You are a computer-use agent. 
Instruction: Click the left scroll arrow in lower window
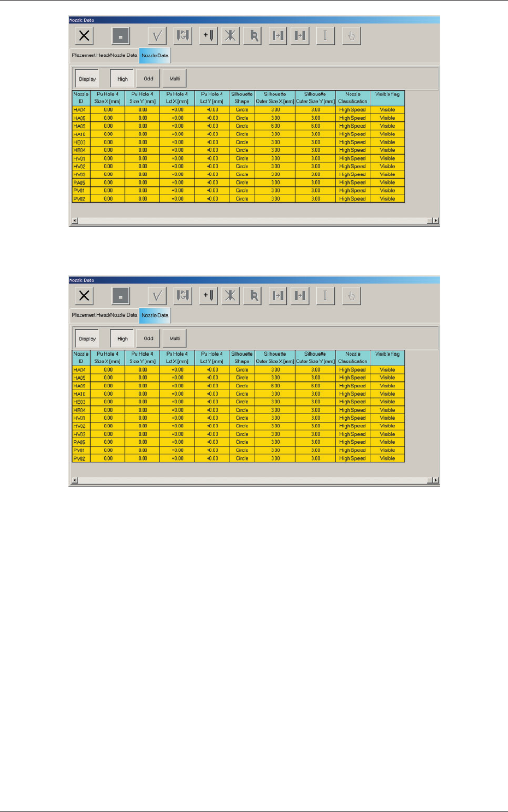(75, 480)
